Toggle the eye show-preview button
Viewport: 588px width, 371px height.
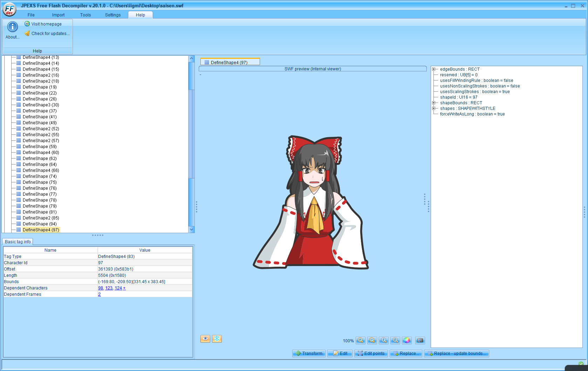click(205, 339)
